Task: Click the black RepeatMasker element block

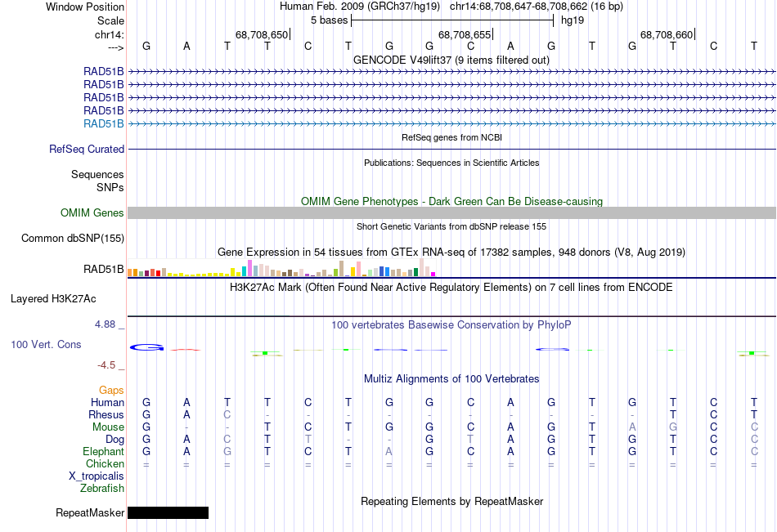Action: [168, 512]
